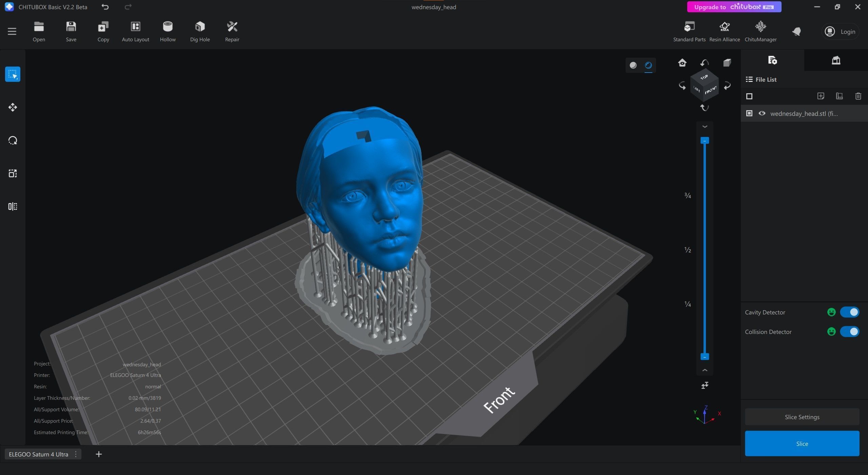This screenshot has width=868, height=475.
Task: Select the Dig Hole tool
Action: point(200,31)
